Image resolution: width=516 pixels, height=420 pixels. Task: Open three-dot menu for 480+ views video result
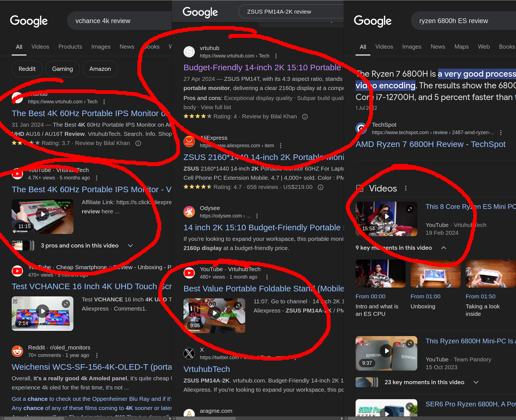pos(267,277)
